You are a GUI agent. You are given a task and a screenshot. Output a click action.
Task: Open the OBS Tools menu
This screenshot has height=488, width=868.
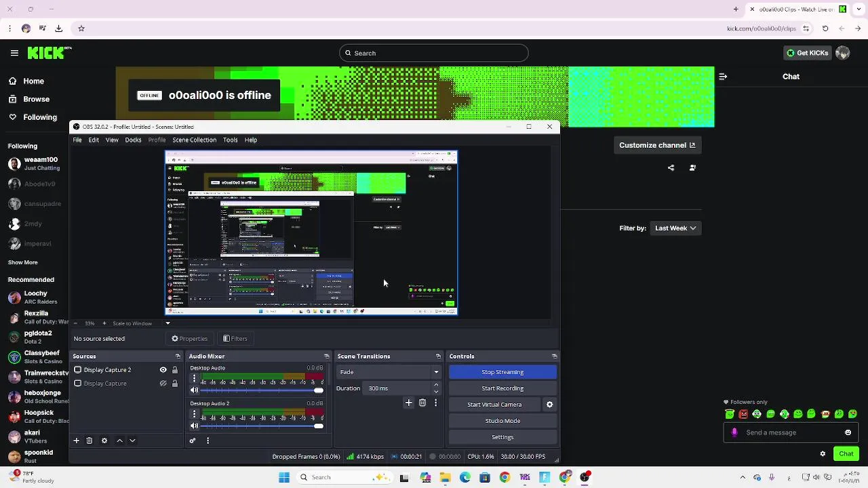click(231, 140)
